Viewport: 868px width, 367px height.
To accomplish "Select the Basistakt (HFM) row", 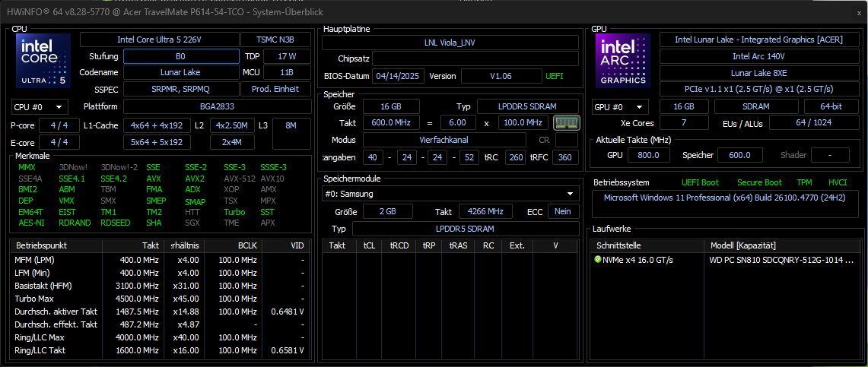I will pyautogui.click(x=159, y=286).
